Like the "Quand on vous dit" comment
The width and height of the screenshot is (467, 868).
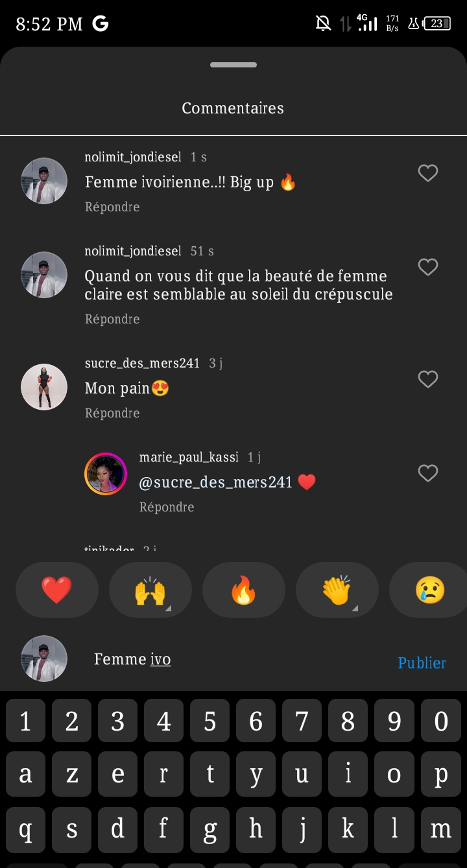click(x=428, y=267)
